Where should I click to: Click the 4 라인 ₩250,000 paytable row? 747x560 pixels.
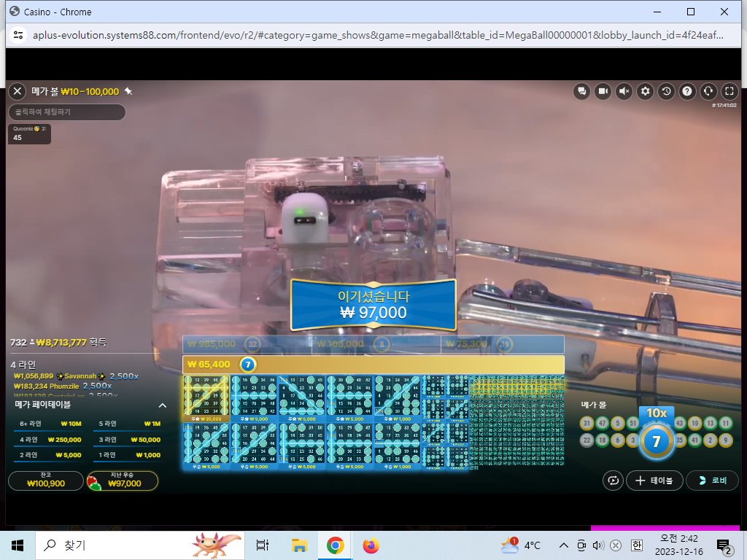click(x=50, y=440)
